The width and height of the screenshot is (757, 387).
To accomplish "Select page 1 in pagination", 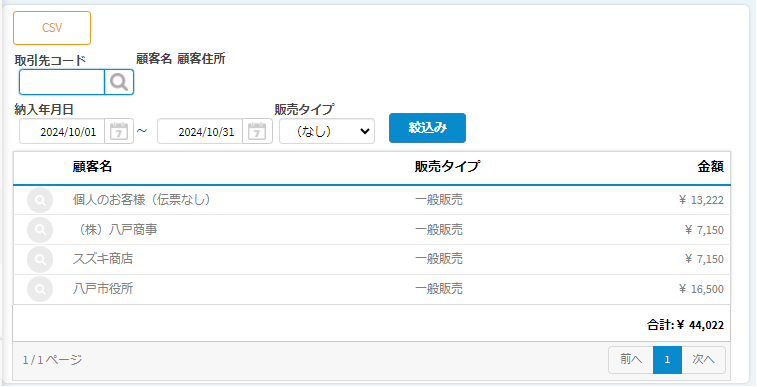I will point(667,360).
